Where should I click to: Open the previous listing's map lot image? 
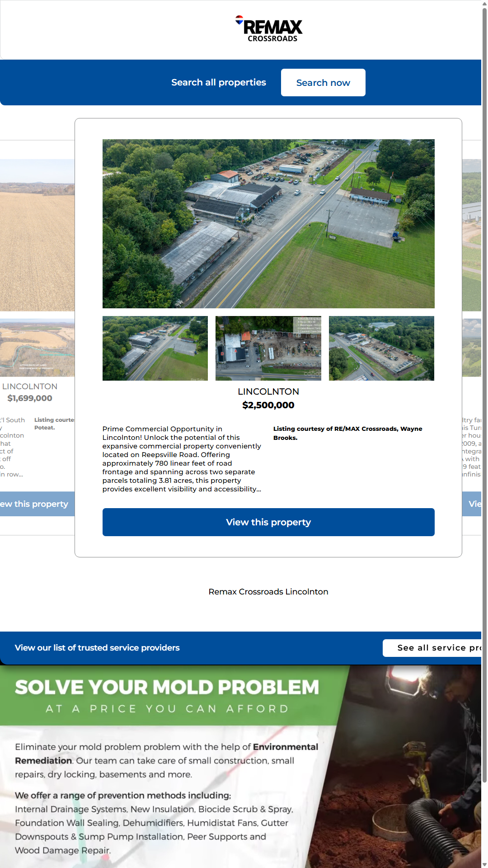pos(37,348)
